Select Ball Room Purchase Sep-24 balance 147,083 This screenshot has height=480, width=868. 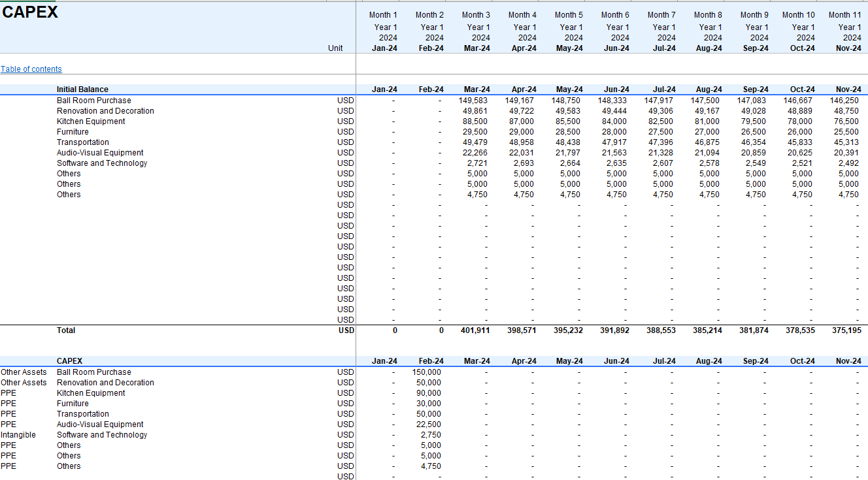click(752, 101)
